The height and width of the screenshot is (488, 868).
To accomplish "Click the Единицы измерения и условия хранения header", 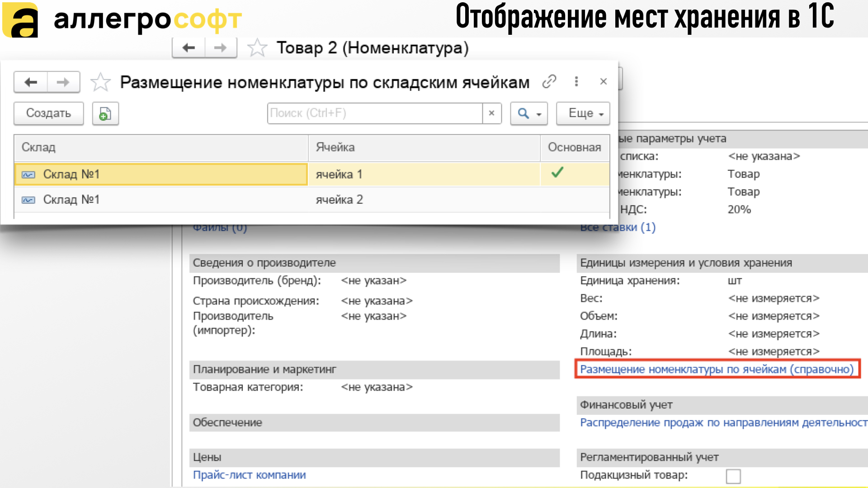I will [722, 263].
